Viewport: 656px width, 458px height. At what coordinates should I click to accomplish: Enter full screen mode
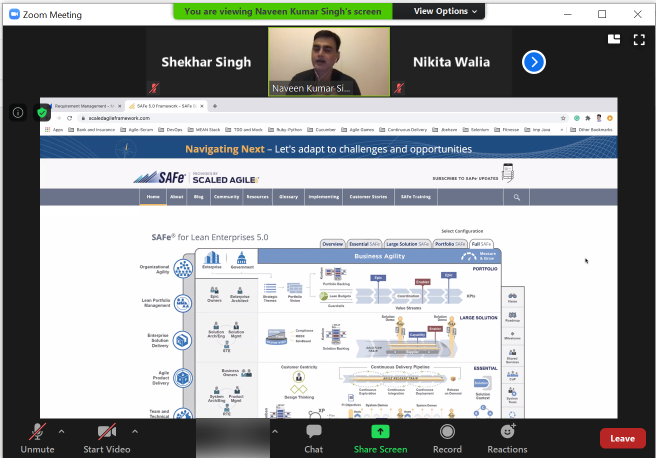(639, 40)
